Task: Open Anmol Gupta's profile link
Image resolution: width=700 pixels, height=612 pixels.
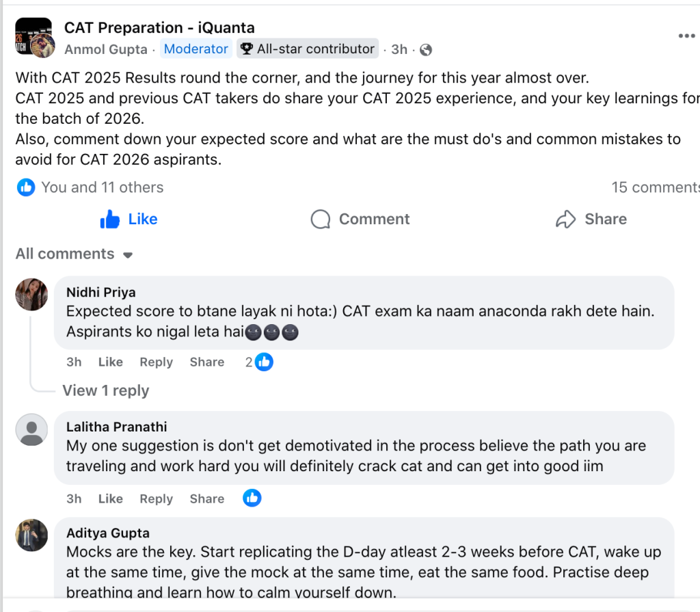Action: pos(105,49)
